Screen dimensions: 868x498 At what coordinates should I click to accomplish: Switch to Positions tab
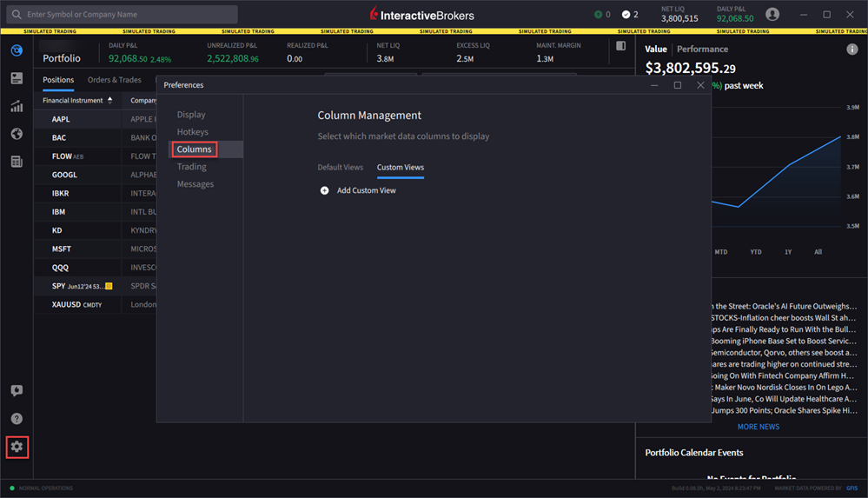click(58, 80)
